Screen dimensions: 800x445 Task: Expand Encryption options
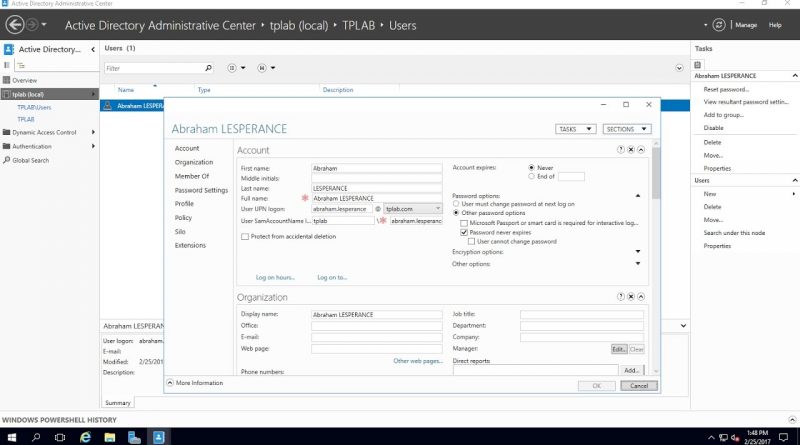(638, 252)
